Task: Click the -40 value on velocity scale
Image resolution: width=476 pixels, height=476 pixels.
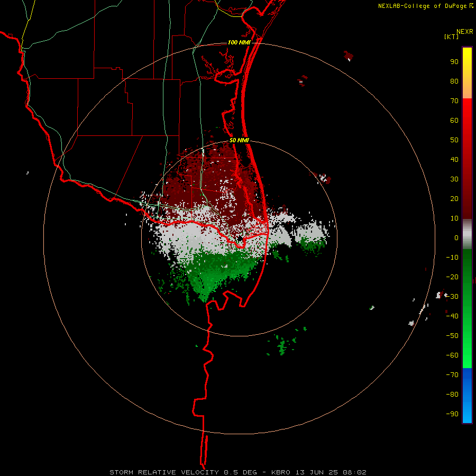Action: 452,316
